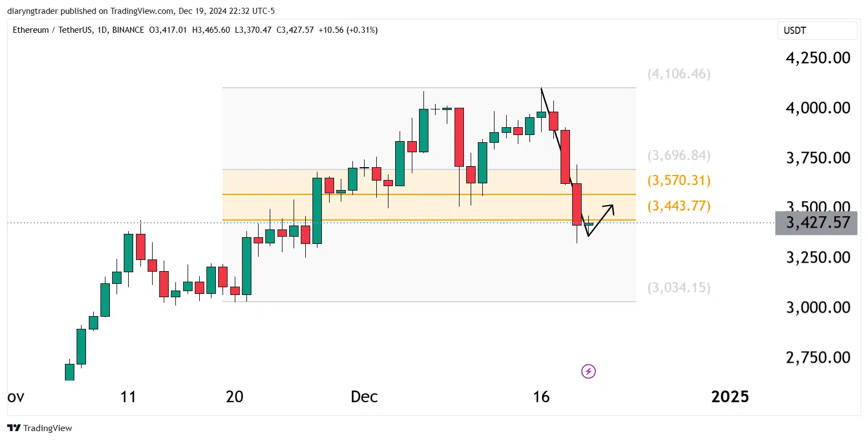Click the 3,000.00 price scale value
The image size is (868, 440).
(818, 307)
